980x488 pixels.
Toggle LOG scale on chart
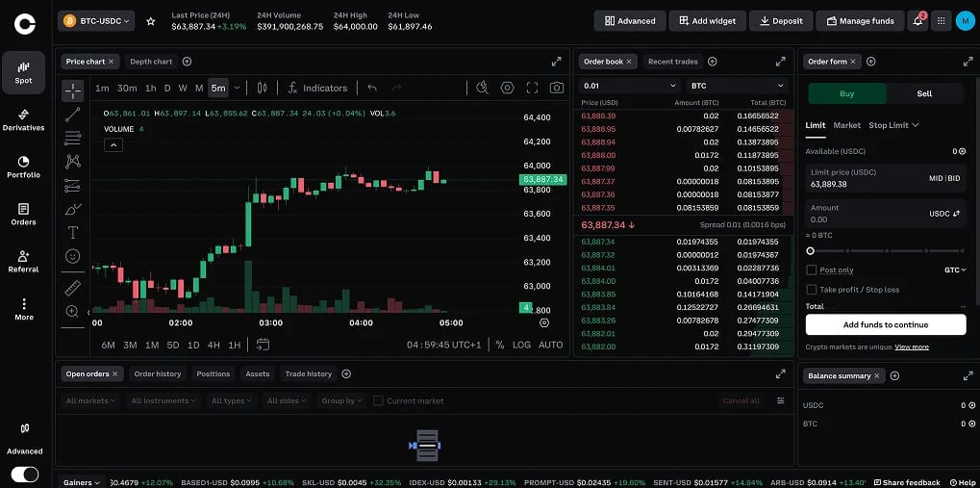pos(521,345)
